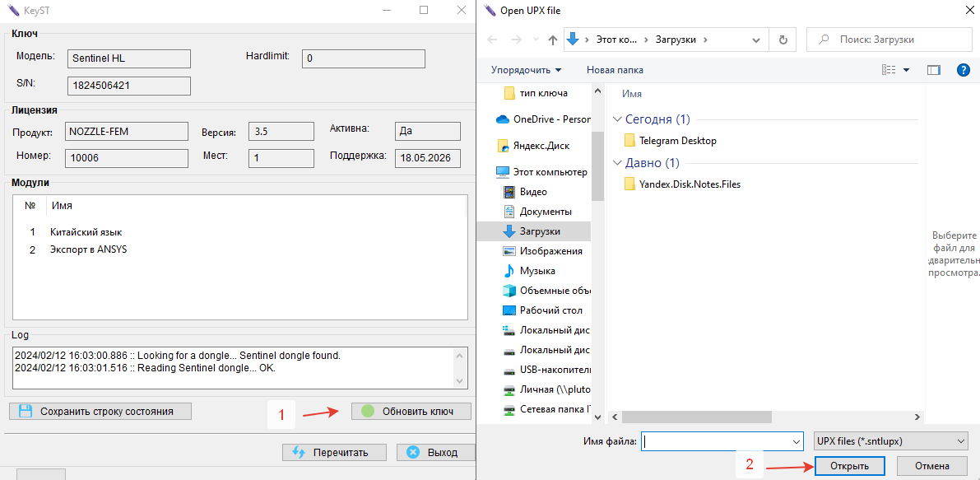The height and width of the screenshot is (480, 980).
Task: Go back in the Open UPX file dialog
Action: 493,40
